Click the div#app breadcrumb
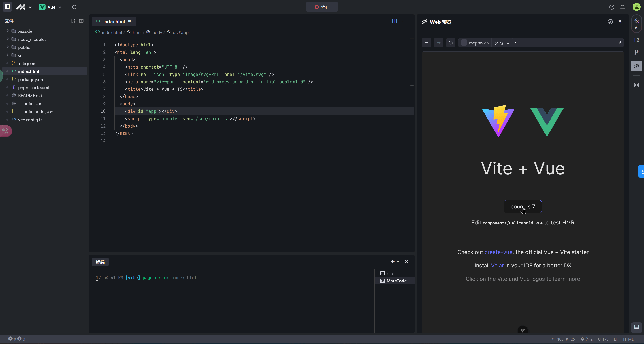 click(x=180, y=32)
